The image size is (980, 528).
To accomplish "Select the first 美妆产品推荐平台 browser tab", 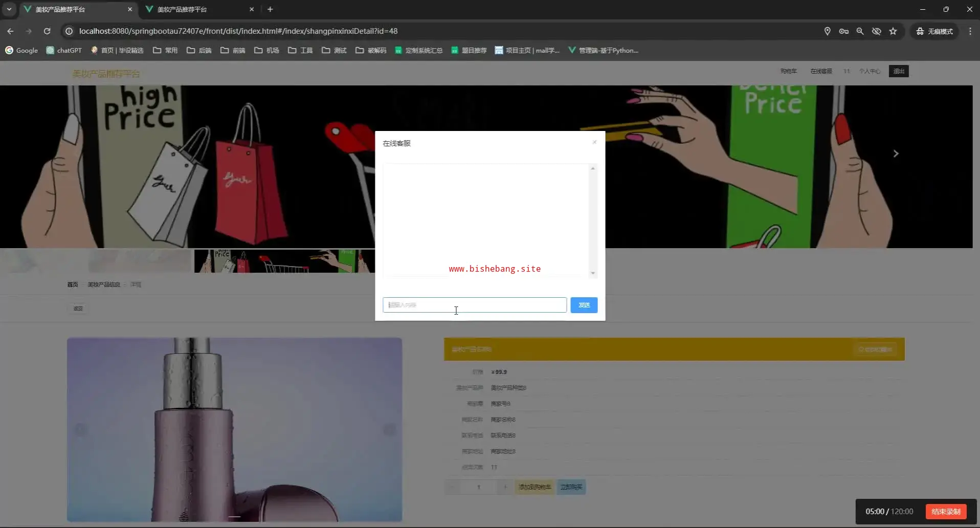I will coord(78,9).
